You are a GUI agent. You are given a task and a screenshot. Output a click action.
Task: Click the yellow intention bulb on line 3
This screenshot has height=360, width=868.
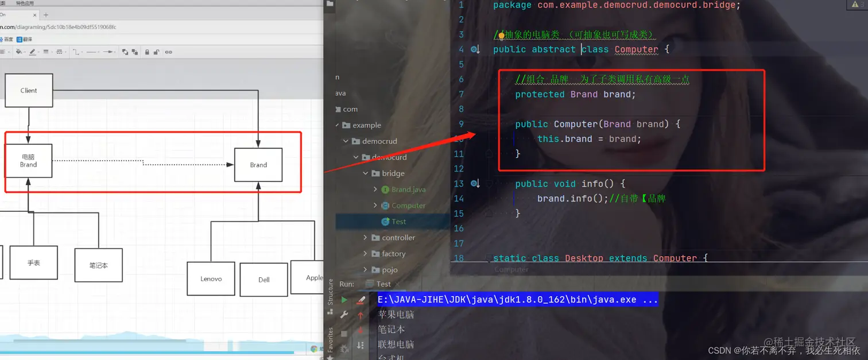coord(501,35)
